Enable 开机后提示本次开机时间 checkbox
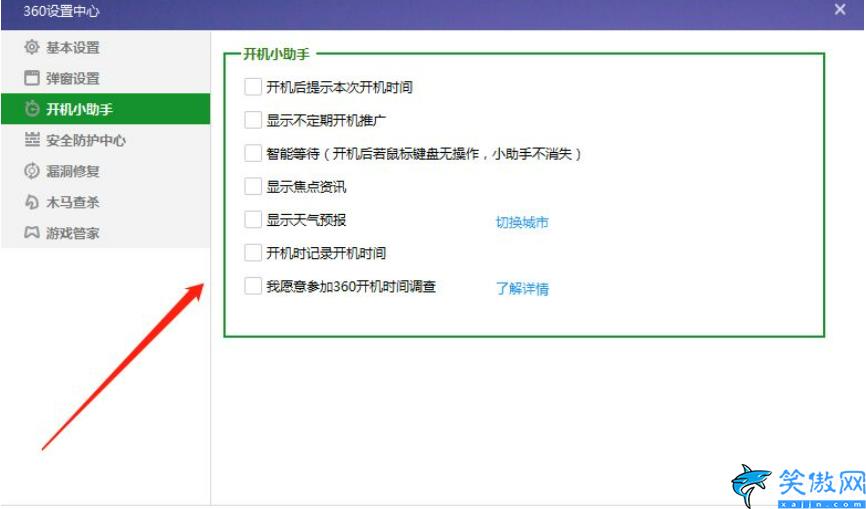 [253, 87]
